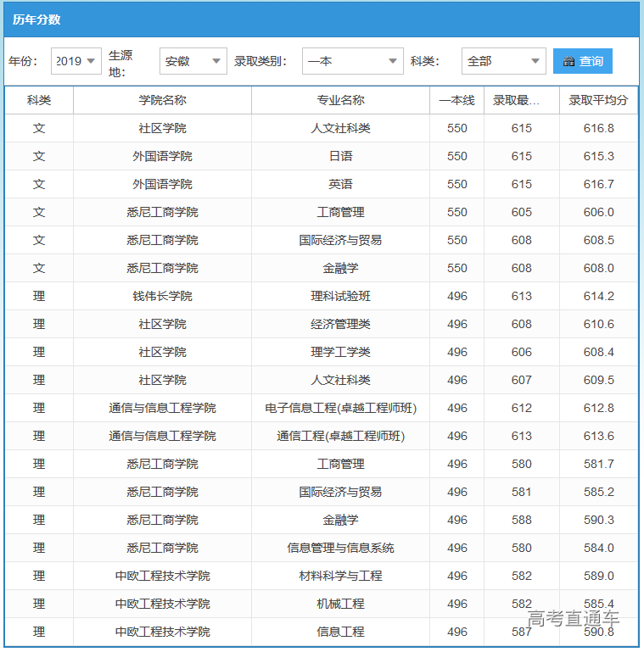Click the 科类 column header
The width and height of the screenshot is (644, 652).
tap(39, 100)
